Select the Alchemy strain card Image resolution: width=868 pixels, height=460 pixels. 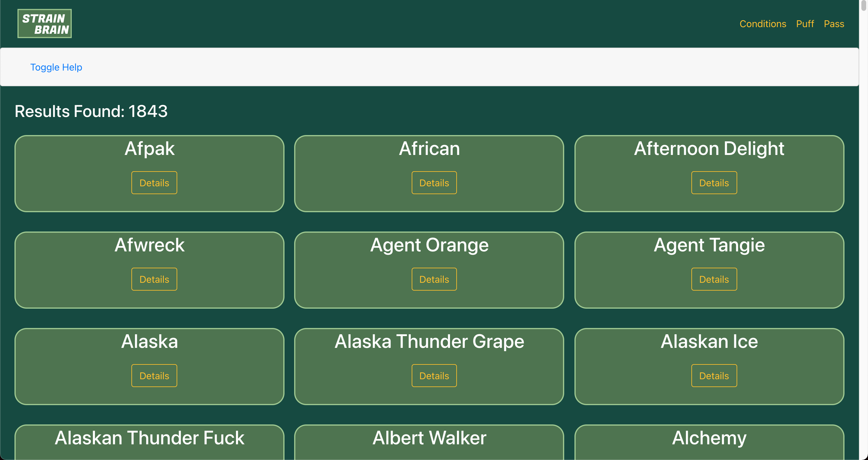coord(709,442)
